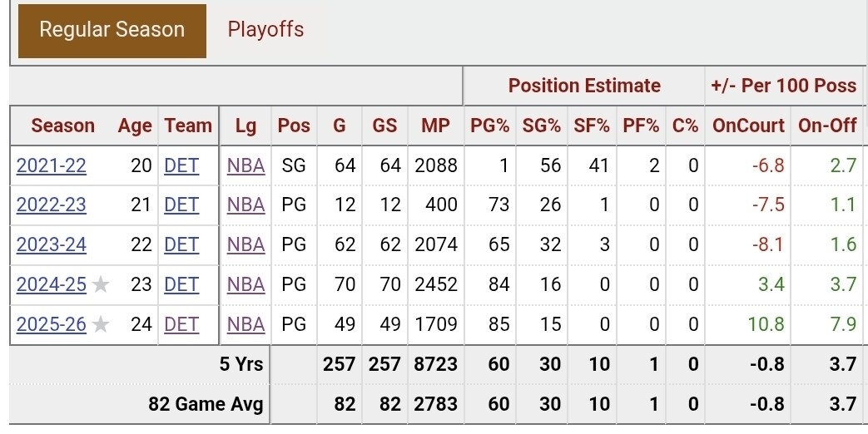Sort by the GS column header
Viewport: 868px width, 434px height.
pyautogui.click(x=384, y=126)
